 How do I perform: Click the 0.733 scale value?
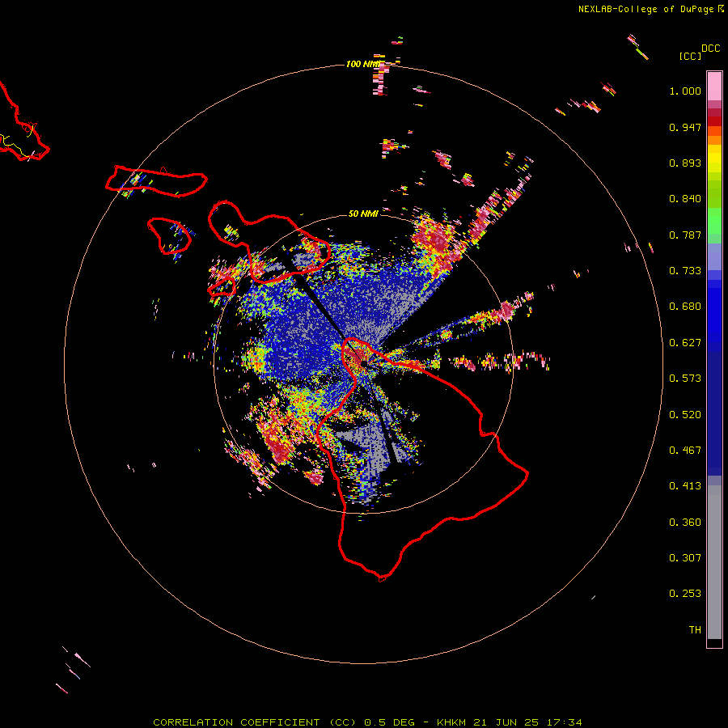tap(685, 271)
